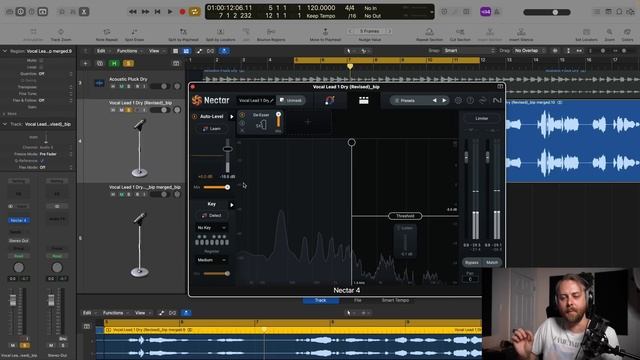The image size is (640, 360).
Task: Click the Vocal Assistant icon in Nectar header
Action: click(x=329, y=100)
